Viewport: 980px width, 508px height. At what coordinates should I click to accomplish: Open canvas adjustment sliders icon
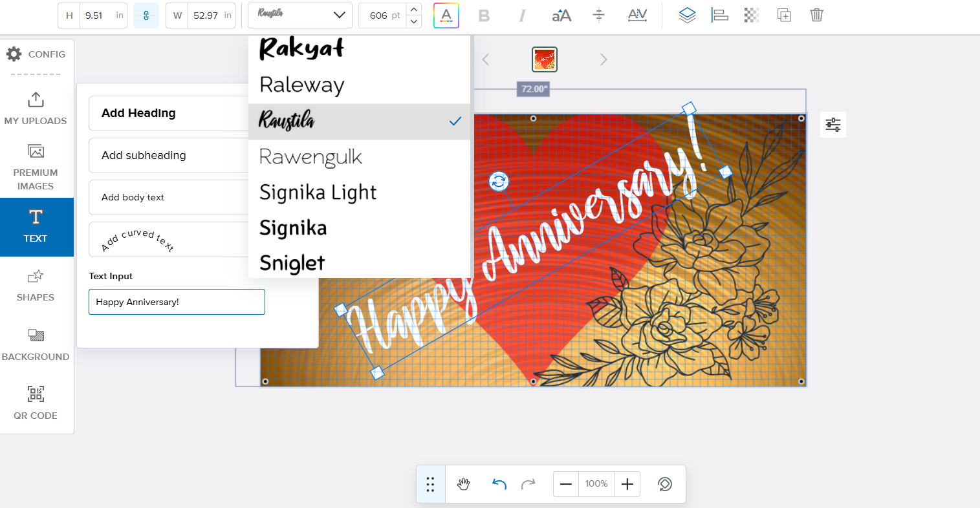click(x=833, y=125)
